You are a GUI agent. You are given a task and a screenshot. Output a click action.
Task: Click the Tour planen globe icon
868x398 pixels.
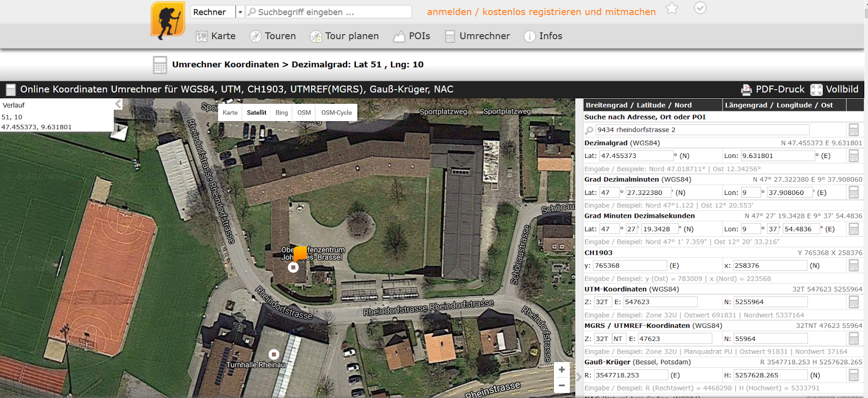[316, 36]
